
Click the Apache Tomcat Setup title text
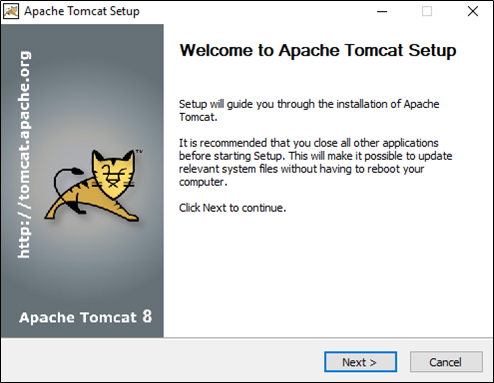tap(82, 11)
